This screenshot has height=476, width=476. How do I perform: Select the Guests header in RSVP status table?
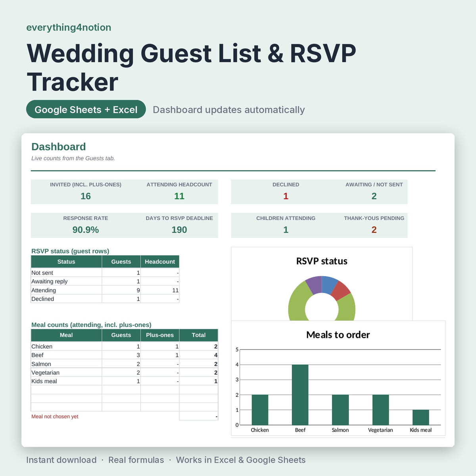[x=121, y=262]
